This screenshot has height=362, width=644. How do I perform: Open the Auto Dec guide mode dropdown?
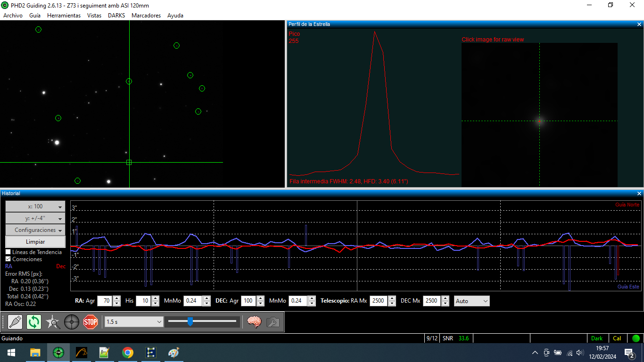pyautogui.click(x=472, y=301)
